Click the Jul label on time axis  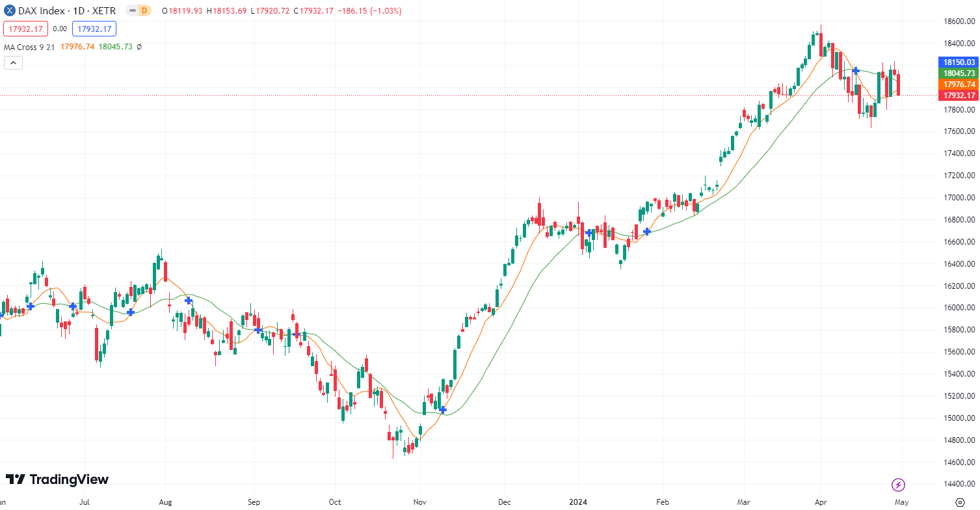coord(84,502)
